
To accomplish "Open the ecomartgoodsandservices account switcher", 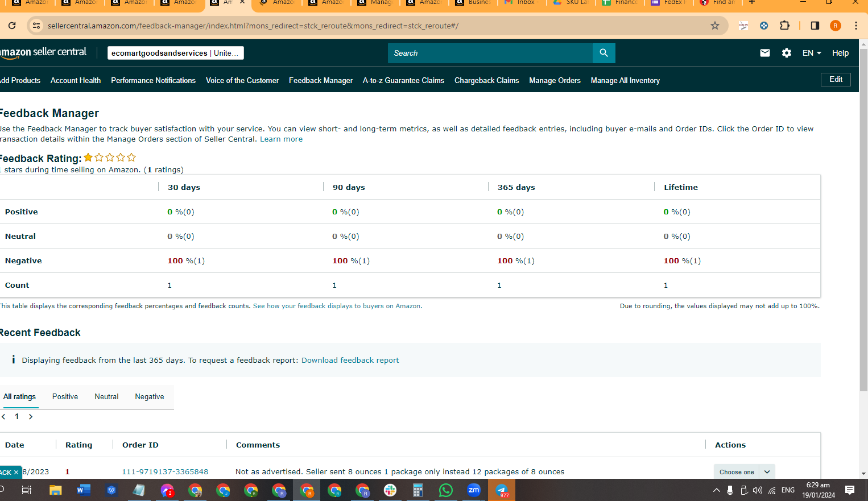I will coord(176,53).
